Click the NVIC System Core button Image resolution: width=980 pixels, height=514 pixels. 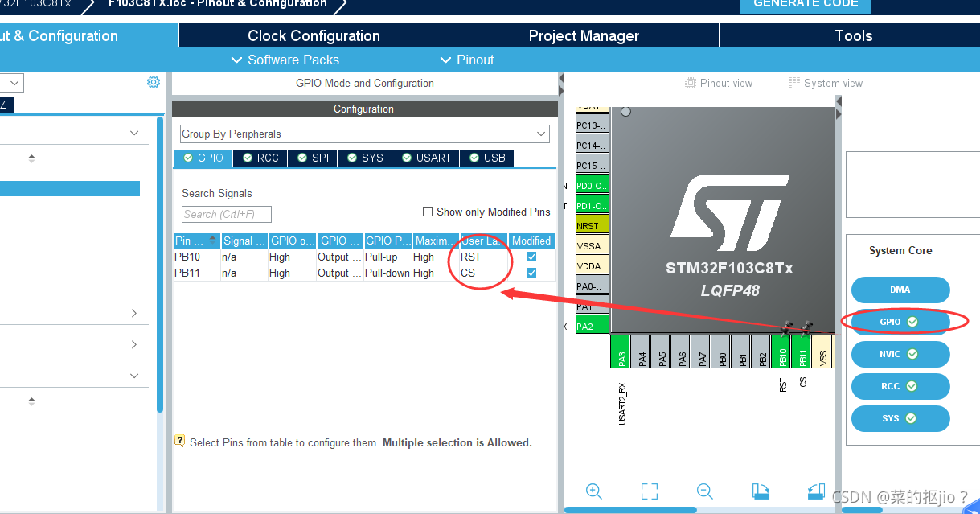point(900,354)
